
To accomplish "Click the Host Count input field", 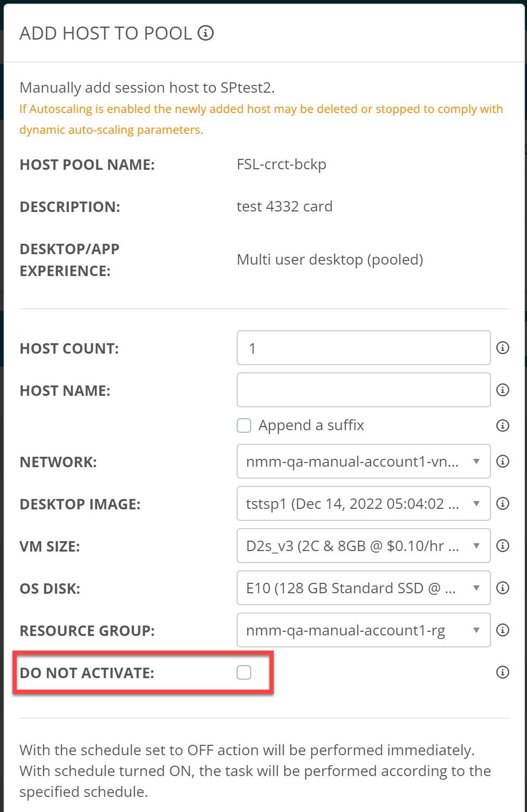I will tap(363, 348).
